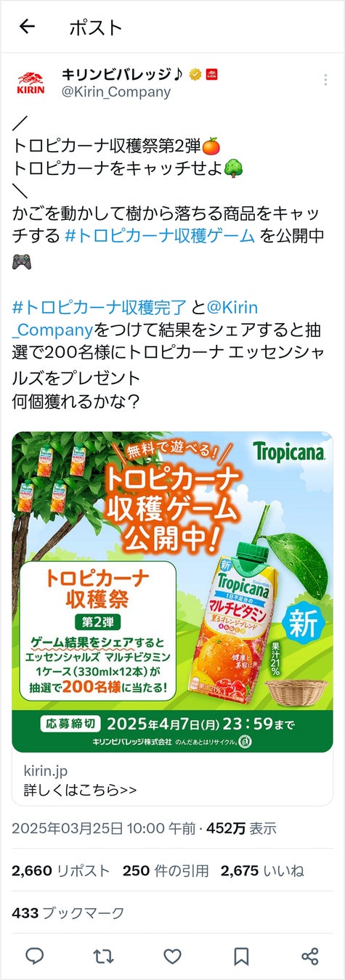This screenshot has height=980, width=345.
Task: Open the Tropicana campaign image
Action: 172,592
